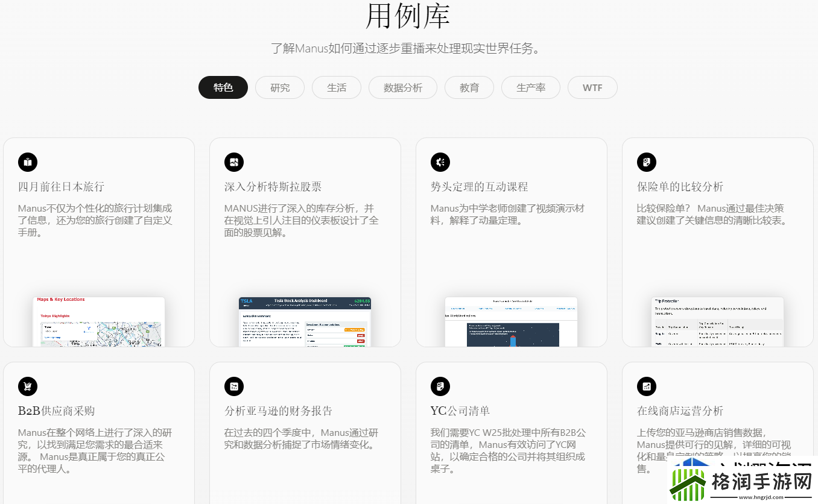Screen dimensions: 818x504
Task: Open the YC公司清单 title
Action: pyautogui.click(x=460, y=411)
